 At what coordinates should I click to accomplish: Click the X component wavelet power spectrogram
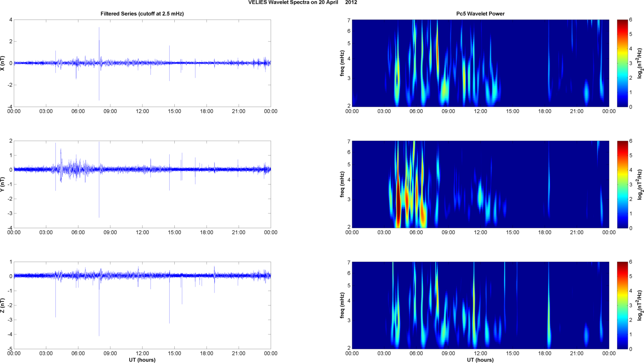pos(480,63)
